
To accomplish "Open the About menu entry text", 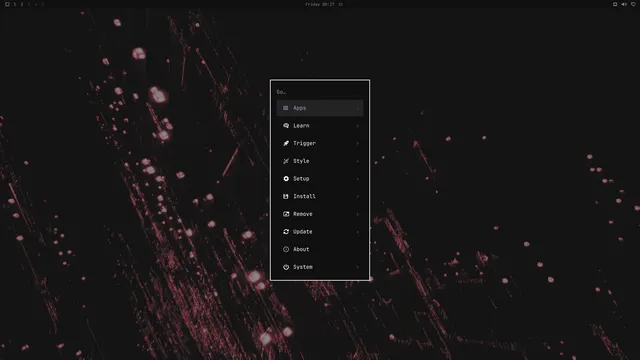I will tap(301, 249).
